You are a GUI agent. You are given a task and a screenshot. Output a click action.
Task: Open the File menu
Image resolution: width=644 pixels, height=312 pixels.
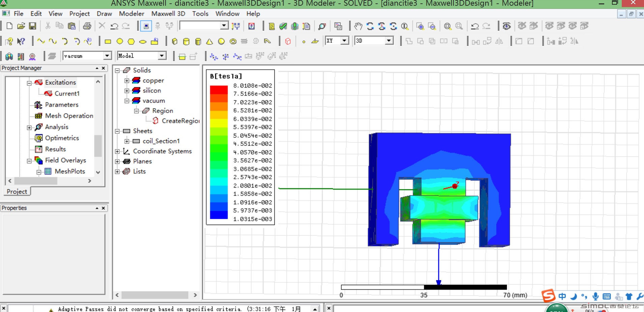click(19, 13)
